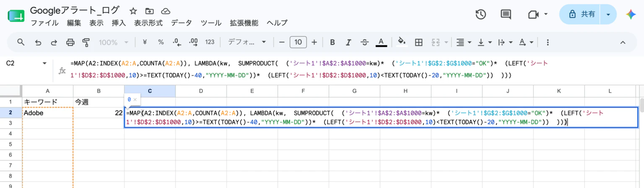The image size is (644, 188).
Task: Start a video meeting camera icon
Action: tap(533, 14)
